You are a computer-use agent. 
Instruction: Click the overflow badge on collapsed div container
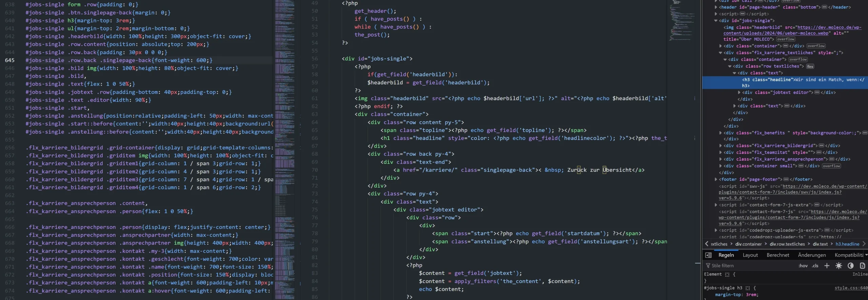(816, 46)
